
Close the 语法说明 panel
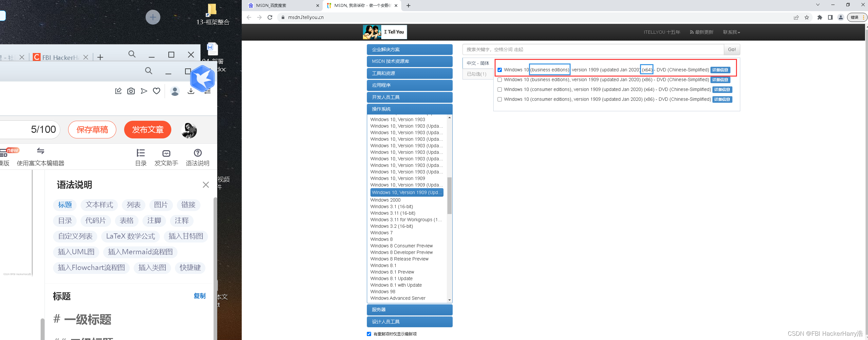(206, 185)
